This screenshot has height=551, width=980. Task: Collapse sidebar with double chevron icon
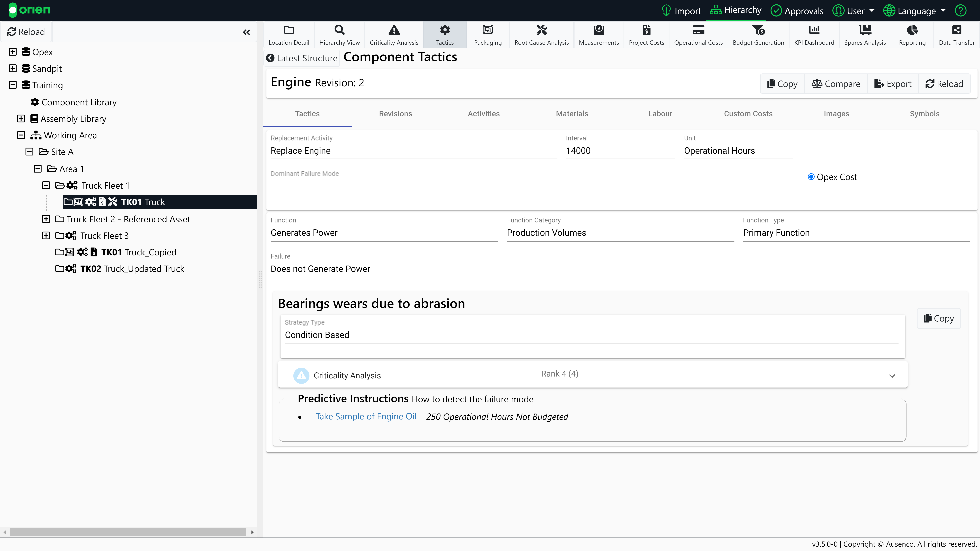point(247,32)
